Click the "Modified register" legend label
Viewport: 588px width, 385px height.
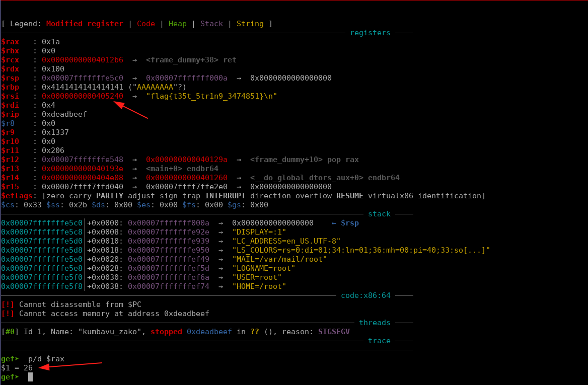[x=85, y=24]
